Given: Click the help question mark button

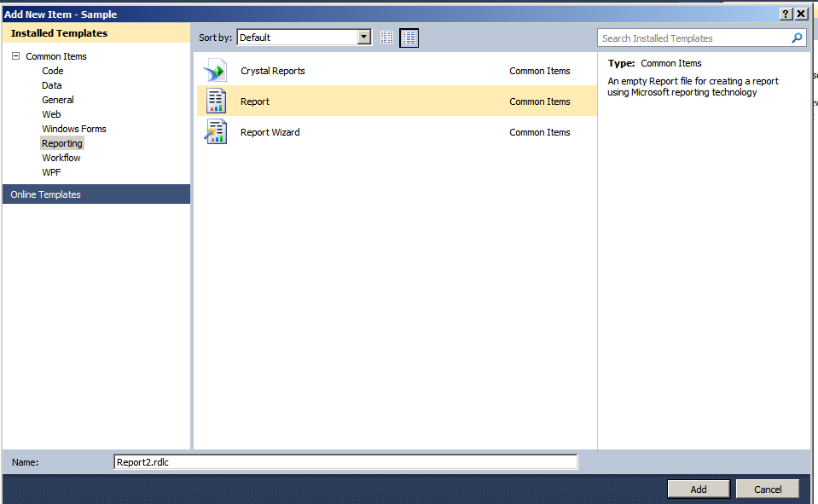Looking at the screenshot, I should pyautogui.click(x=786, y=14).
